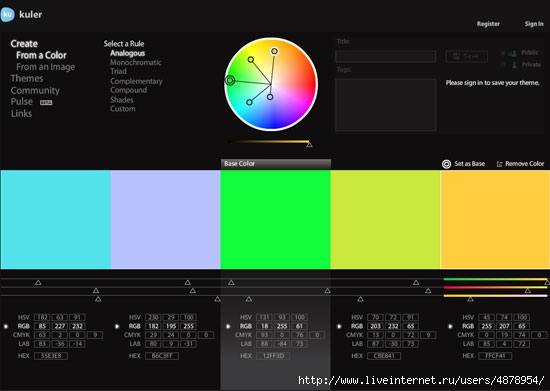Open the Themes section
Screen dimensions: 550x391
point(27,78)
